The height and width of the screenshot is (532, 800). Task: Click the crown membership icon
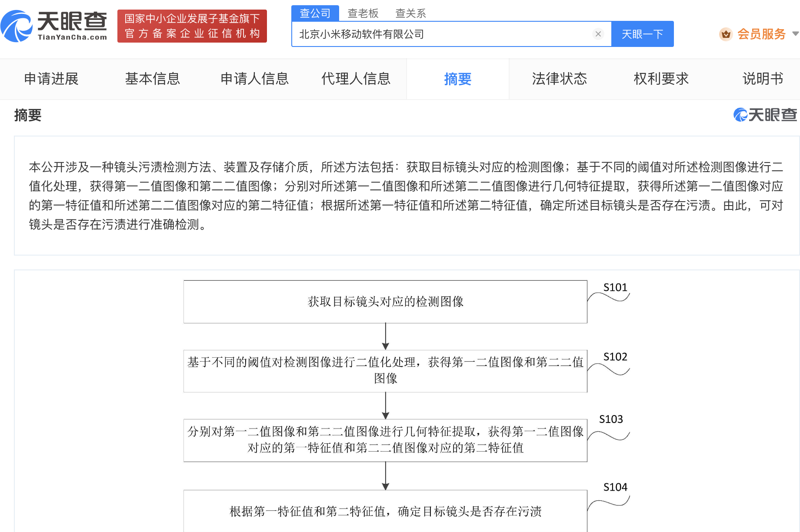[726, 34]
